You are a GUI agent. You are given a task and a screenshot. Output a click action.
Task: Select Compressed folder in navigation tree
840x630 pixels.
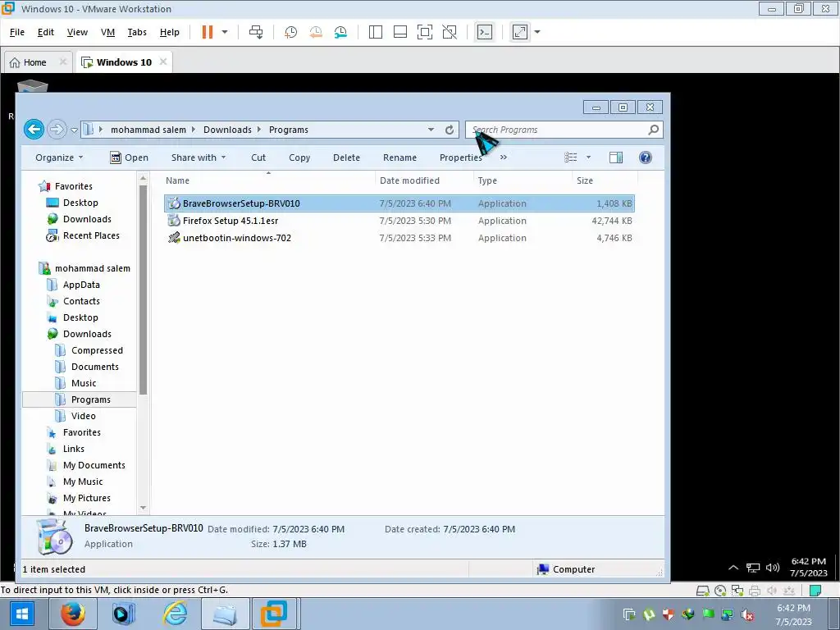click(x=97, y=350)
